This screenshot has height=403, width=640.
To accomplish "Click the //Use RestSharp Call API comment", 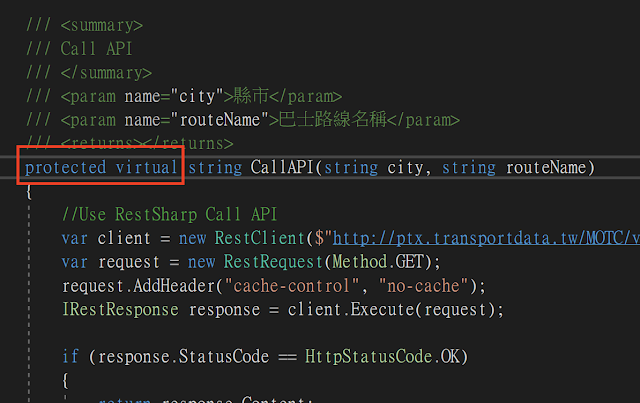I will [x=169, y=214].
